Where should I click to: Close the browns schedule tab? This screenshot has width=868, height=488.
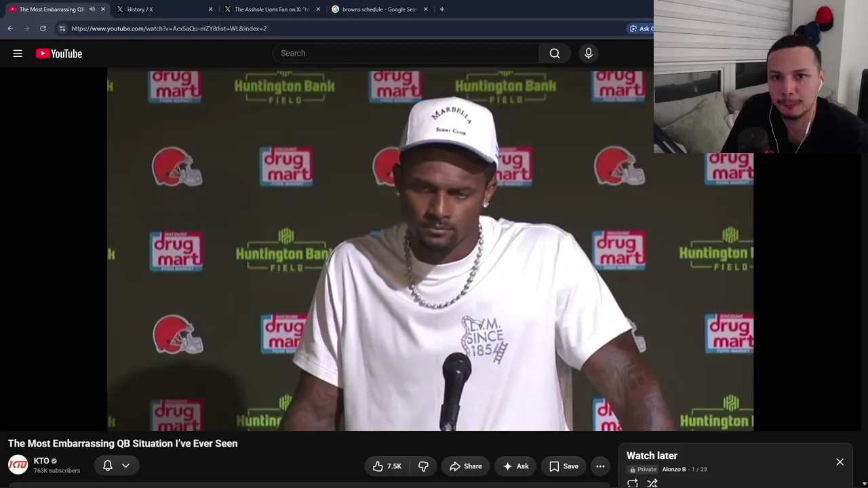click(425, 9)
